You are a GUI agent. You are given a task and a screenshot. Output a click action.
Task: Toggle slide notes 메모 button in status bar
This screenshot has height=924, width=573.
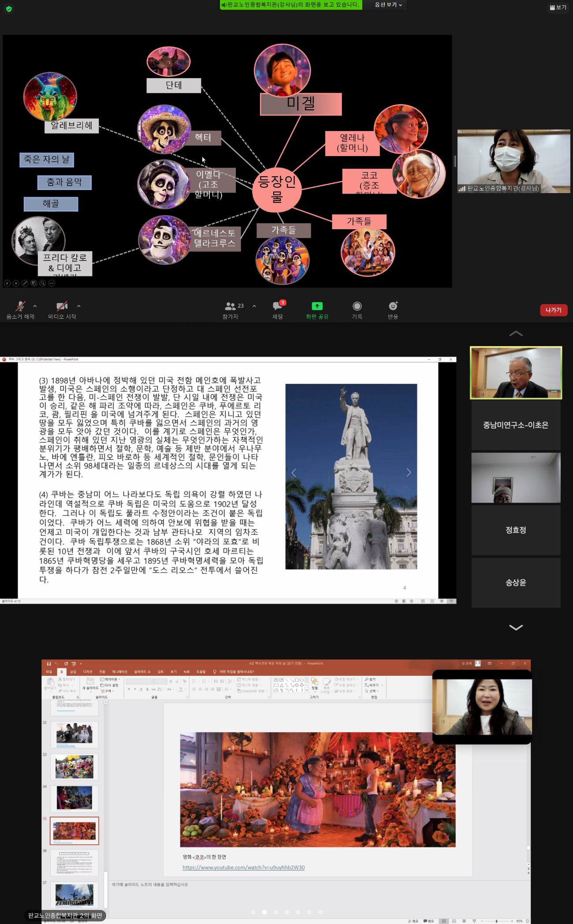[413, 921]
